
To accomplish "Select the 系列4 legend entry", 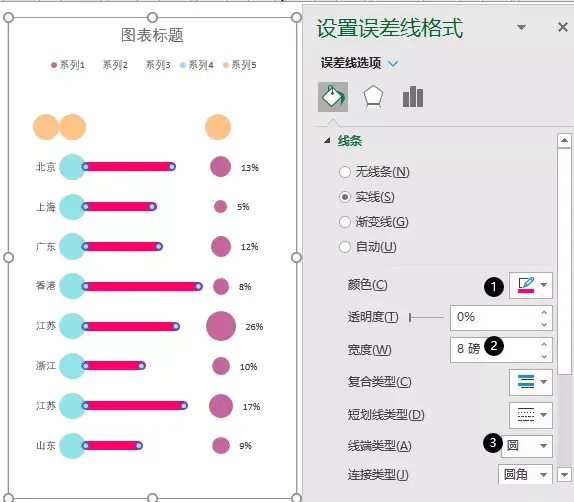I will pos(197,65).
